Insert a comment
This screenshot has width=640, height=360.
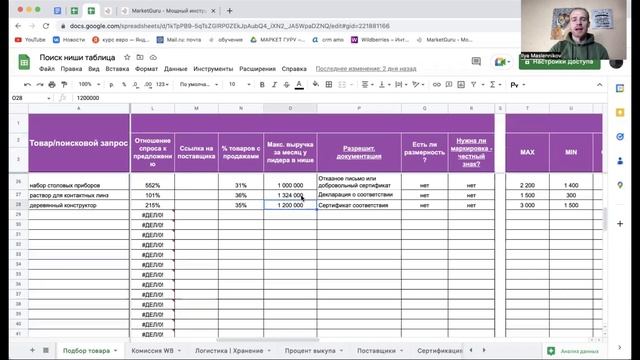[449, 84]
